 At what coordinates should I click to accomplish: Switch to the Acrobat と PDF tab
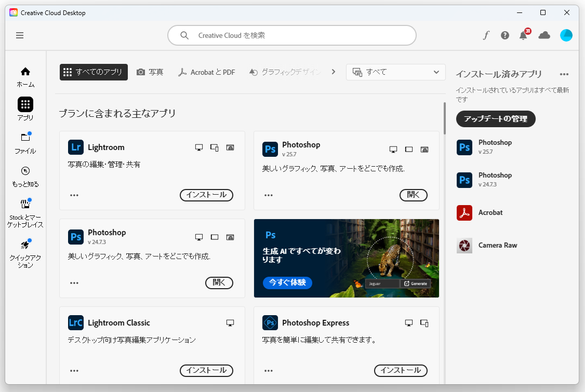[x=207, y=72]
